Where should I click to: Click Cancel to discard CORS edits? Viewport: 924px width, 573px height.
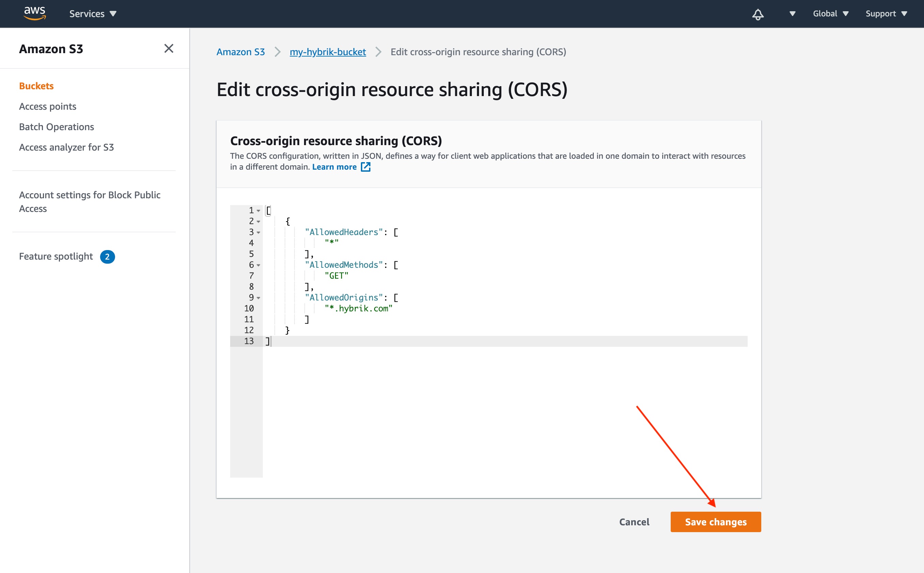pos(634,522)
